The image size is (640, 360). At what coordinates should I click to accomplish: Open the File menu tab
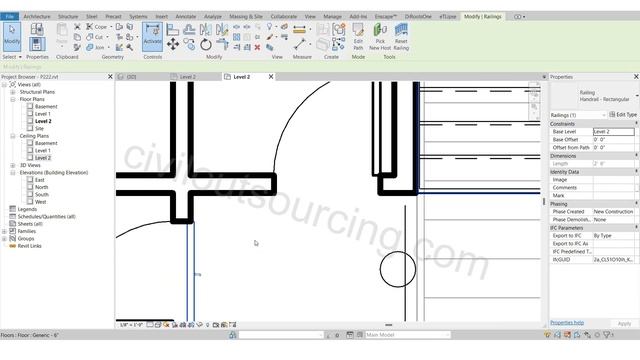pos(9,16)
